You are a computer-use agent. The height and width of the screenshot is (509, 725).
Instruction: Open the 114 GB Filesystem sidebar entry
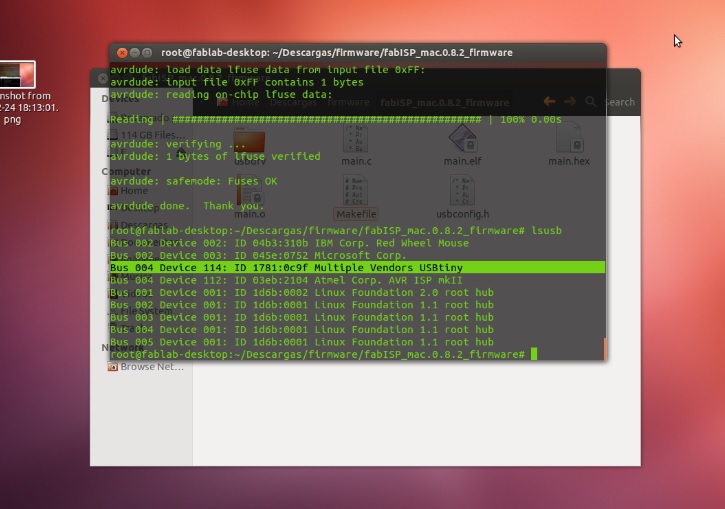pyautogui.click(x=146, y=135)
